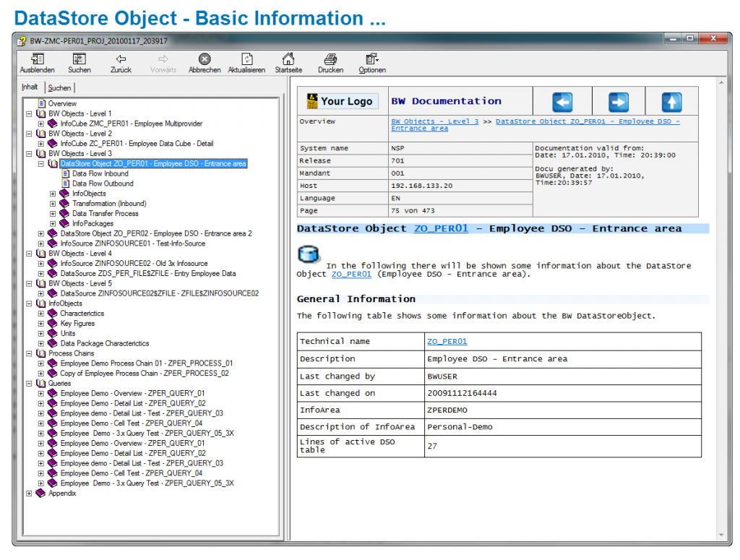Expand the Appendix tree node

pyautogui.click(x=30, y=494)
